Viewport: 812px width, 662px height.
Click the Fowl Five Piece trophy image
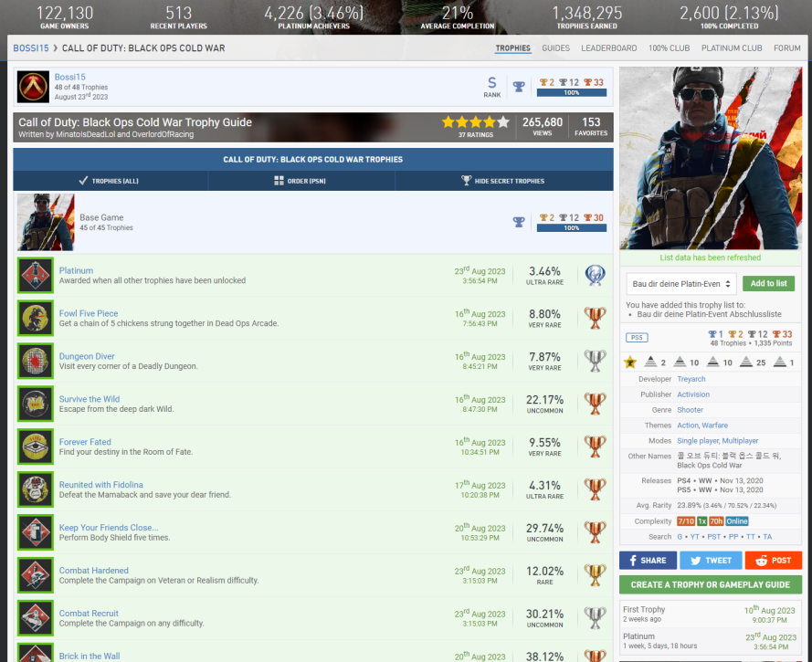tap(36, 319)
